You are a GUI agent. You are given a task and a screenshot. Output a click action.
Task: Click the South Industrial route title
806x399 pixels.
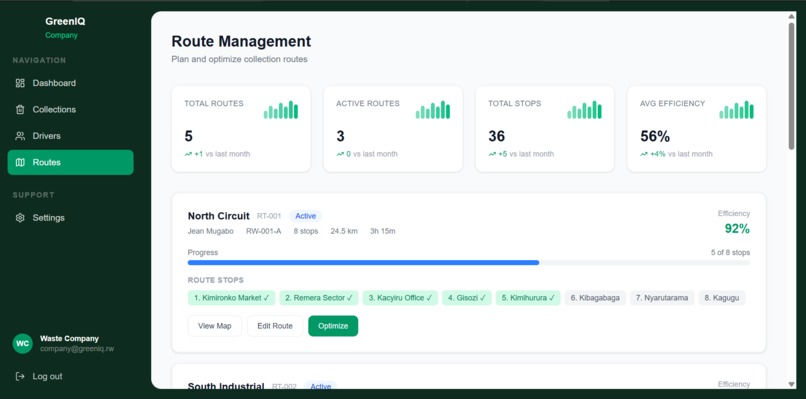click(226, 386)
